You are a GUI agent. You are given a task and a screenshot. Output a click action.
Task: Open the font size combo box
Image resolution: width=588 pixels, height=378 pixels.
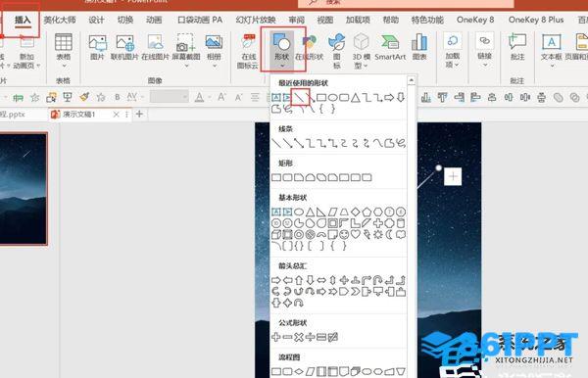[170, 97]
